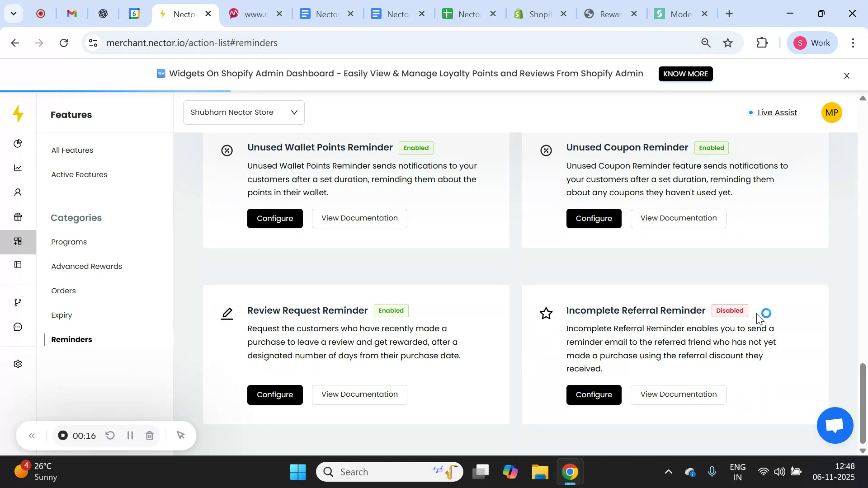Select the features grid icon in sidebar
Image resolution: width=868 pixels, height=488 pixels.
[x=18, y=241]
